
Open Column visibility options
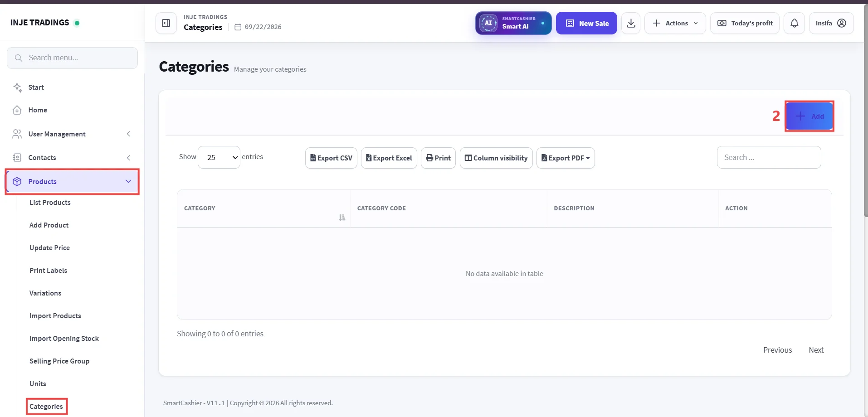pos(496,158)
